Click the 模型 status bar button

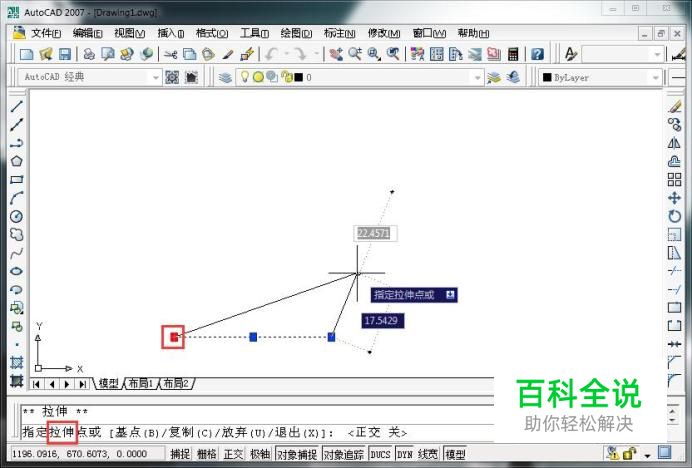[455, 454]
